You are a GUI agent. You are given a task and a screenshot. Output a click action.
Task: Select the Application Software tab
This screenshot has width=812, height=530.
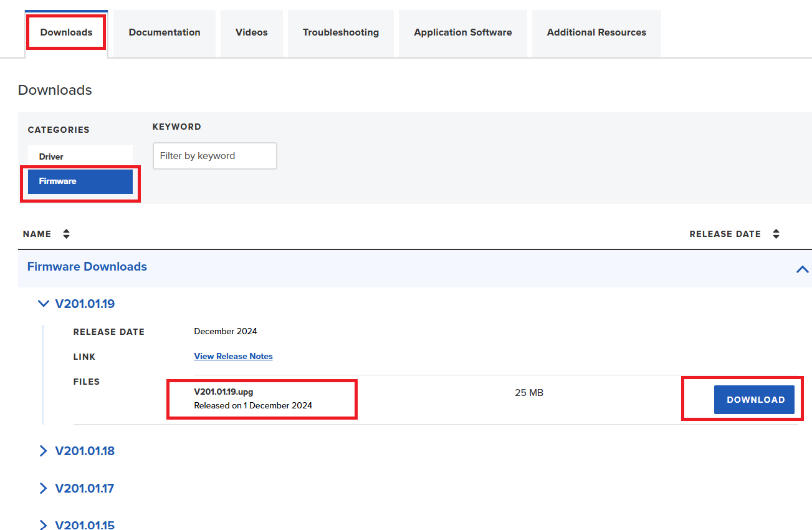tap(463, 32)
